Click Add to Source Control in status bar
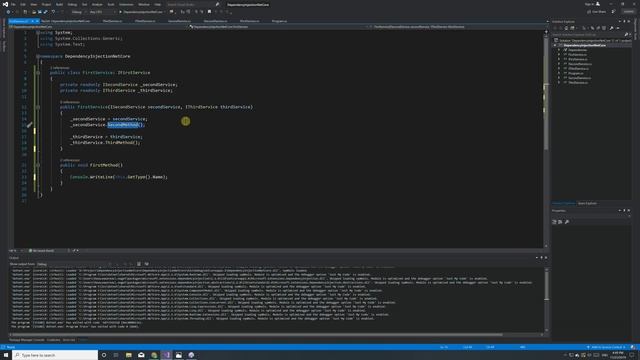This screenshot has width=640, height=360. click(607, 347)
